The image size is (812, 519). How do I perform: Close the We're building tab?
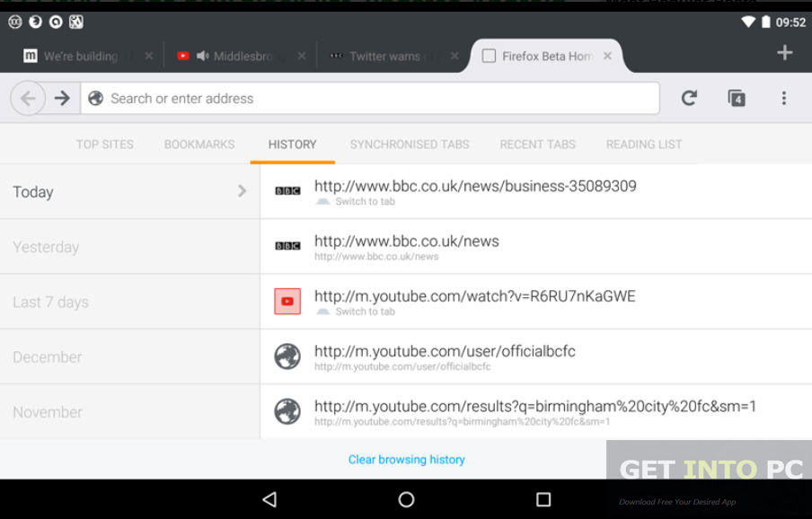coord(148,56)
